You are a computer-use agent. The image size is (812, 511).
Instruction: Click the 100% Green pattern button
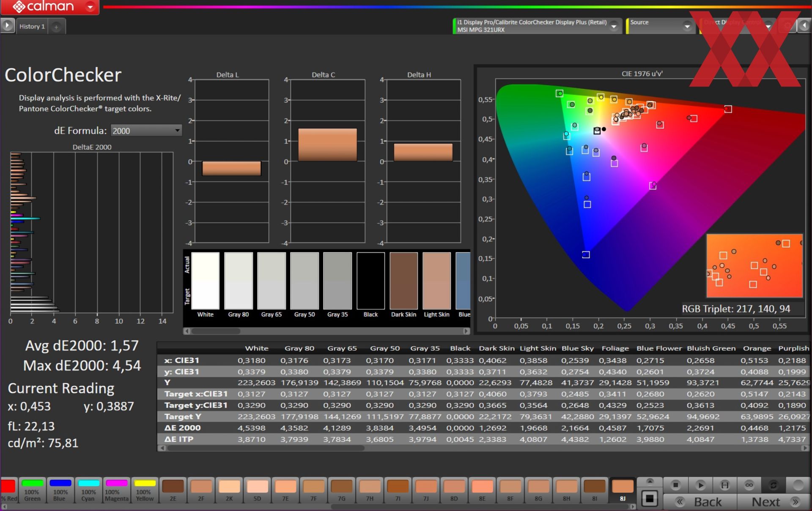[x=32, y=490]
